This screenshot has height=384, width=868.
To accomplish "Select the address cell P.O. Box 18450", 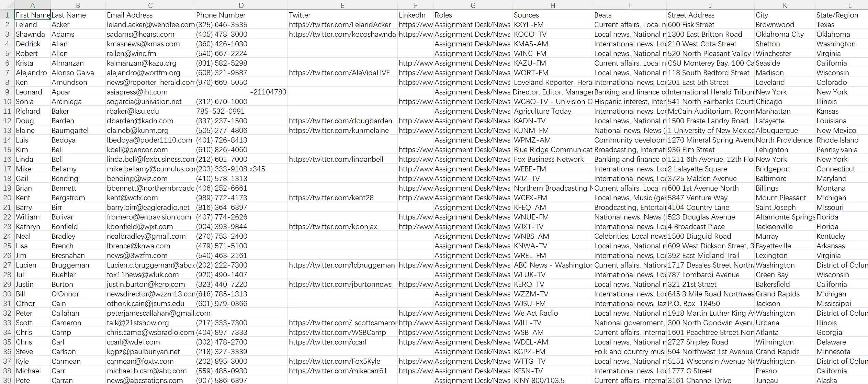I will pos(710,304).
